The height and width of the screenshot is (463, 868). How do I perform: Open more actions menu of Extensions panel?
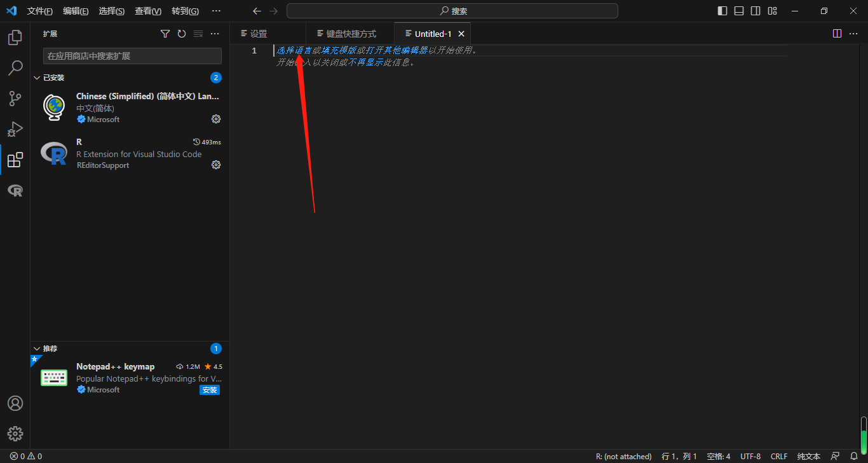(x=214, y=33)
